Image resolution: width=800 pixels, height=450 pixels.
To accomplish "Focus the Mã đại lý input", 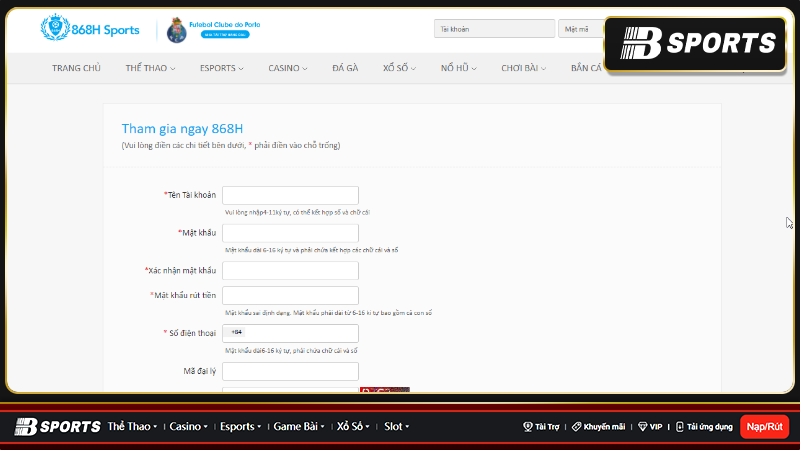I will pos(290,371).
